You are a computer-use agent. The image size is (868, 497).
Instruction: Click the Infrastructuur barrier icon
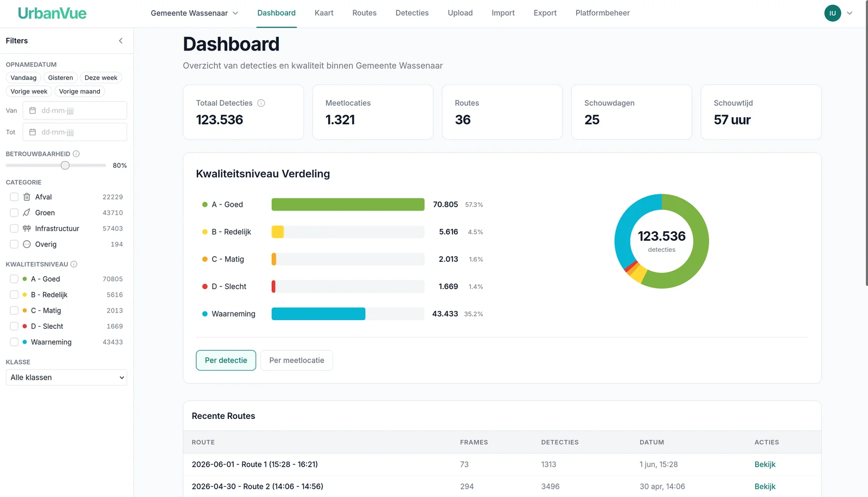coord(27,228)
